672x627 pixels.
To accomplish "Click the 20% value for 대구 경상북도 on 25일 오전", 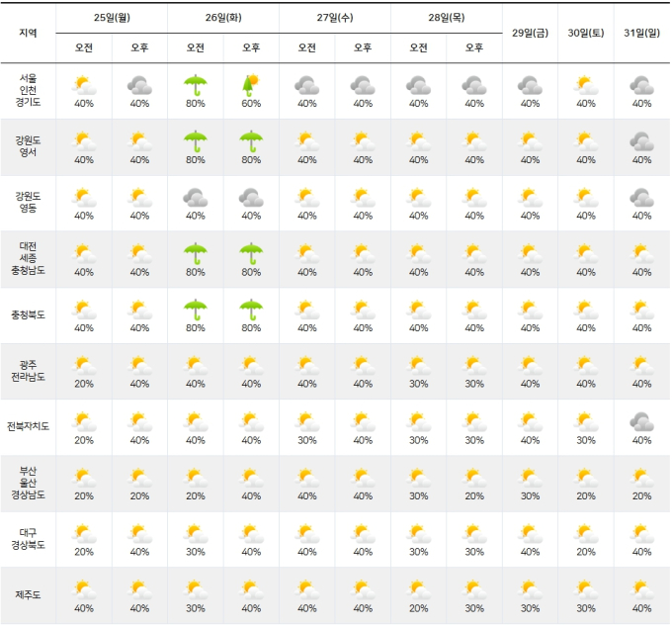I will 84,552.
